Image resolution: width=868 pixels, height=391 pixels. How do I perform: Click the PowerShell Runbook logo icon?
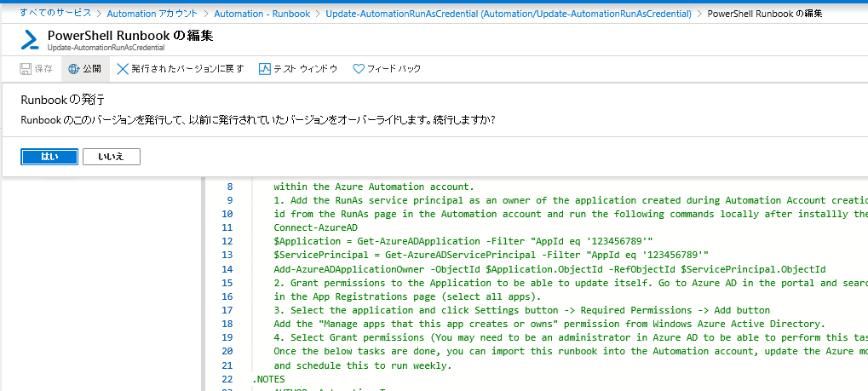click(x=29, y=40)
